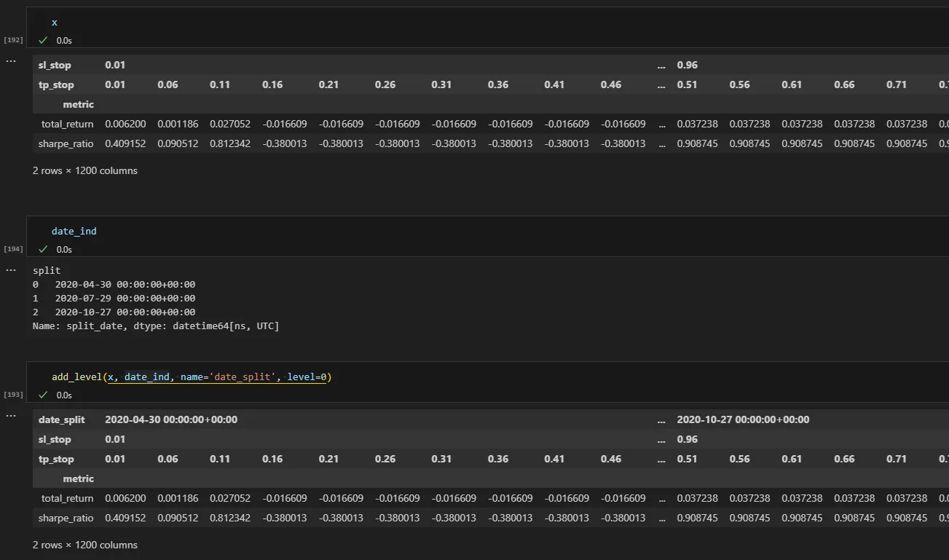
Task: Click 0.027052 value in x output table
Action: tap(230, 125)
